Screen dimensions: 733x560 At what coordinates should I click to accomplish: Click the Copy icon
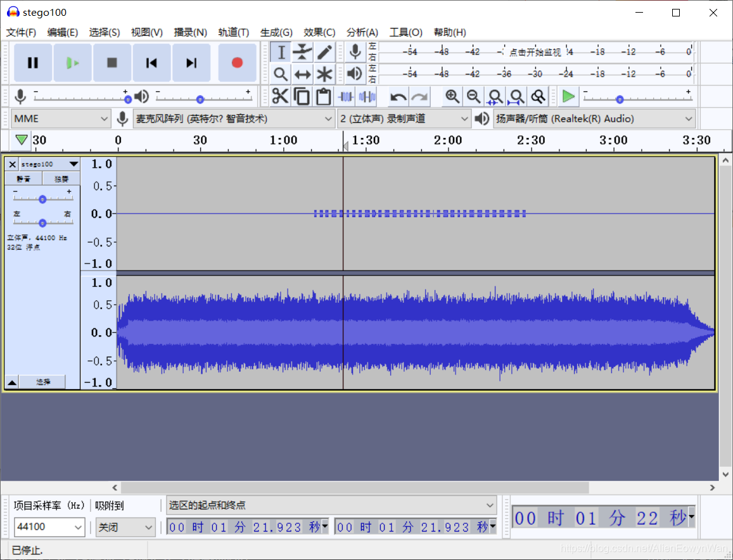click(x=302, y=96)
